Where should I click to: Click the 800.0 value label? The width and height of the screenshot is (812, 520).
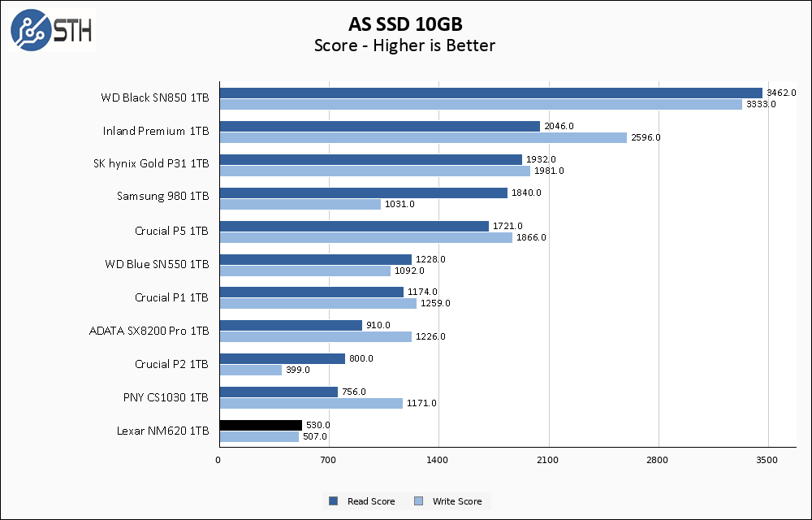[361, 358]
